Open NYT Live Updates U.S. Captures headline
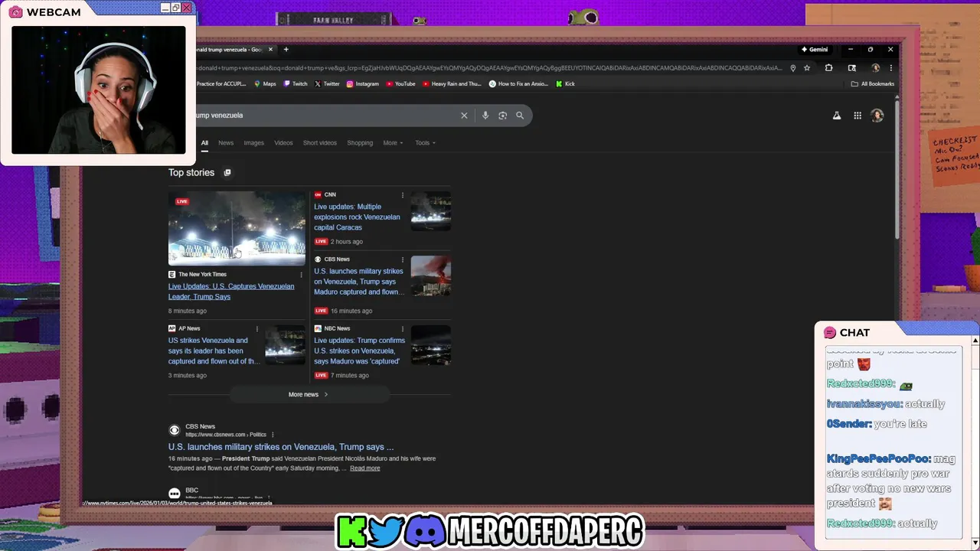Viewport: 980px width, 551px height. [x=231, y=292]
